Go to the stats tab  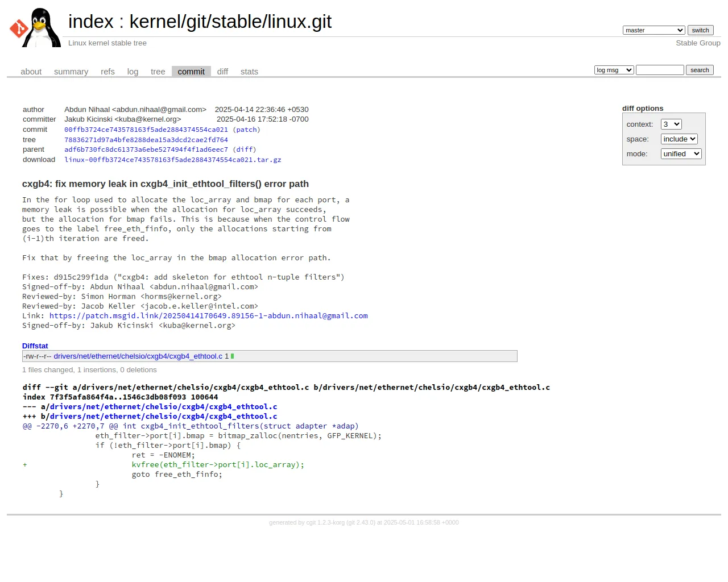click(249, 72)
